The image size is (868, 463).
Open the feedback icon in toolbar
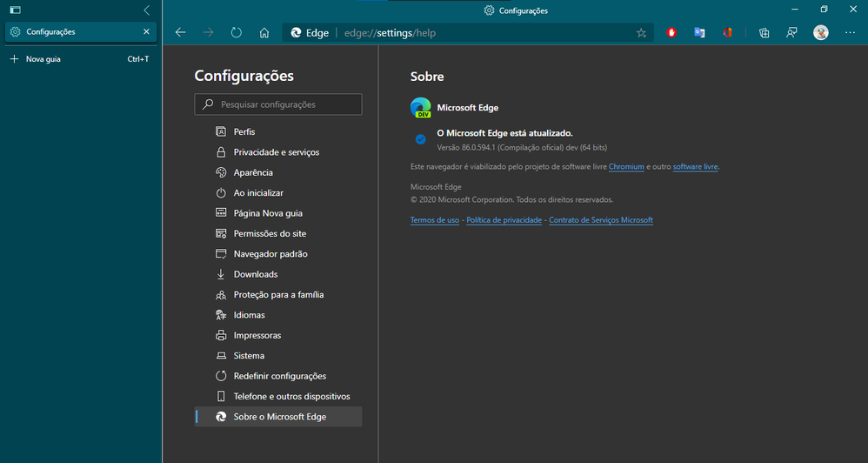click(791, 33)
